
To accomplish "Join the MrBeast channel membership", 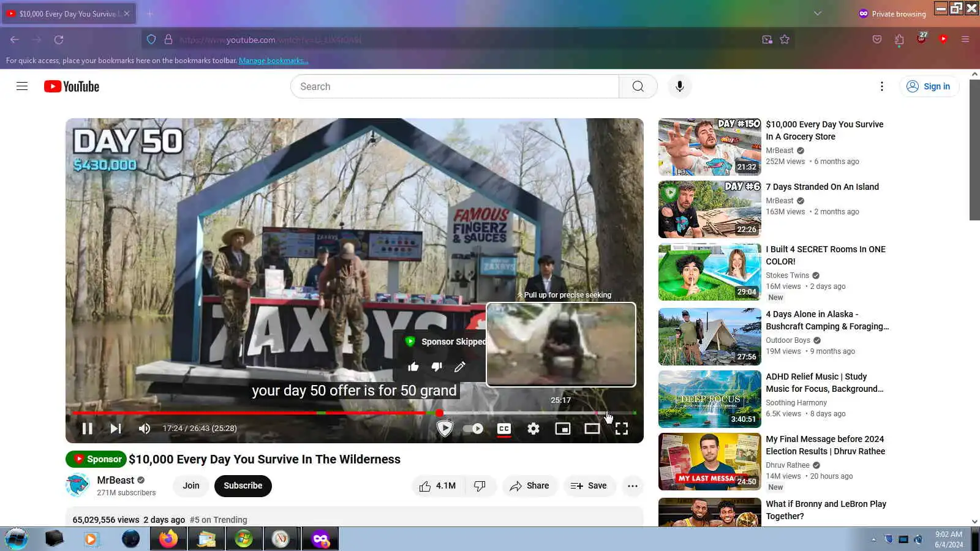I will tap(191, 486).
